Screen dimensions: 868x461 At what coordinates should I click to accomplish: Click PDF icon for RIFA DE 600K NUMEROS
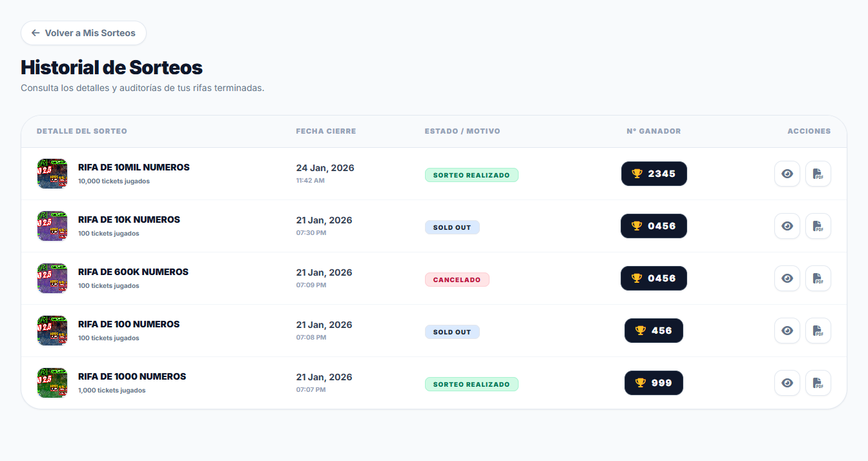[818, 278]
